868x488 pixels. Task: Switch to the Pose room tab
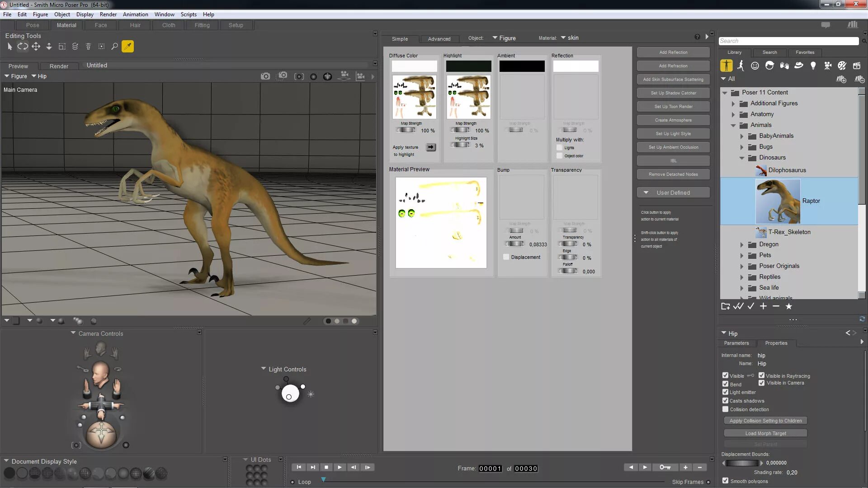[x=33, y=25]
